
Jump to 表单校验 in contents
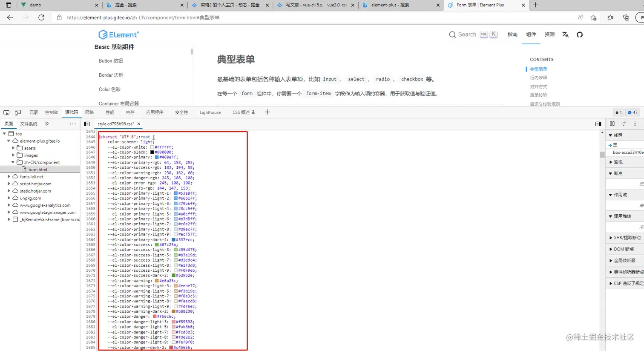538,95
